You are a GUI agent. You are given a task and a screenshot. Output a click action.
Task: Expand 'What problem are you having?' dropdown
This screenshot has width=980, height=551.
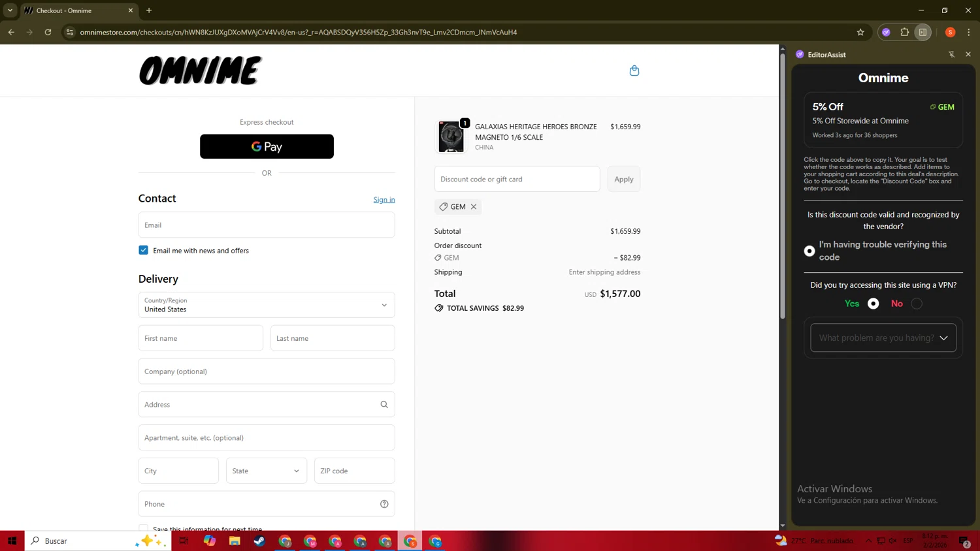click(883, 338)
